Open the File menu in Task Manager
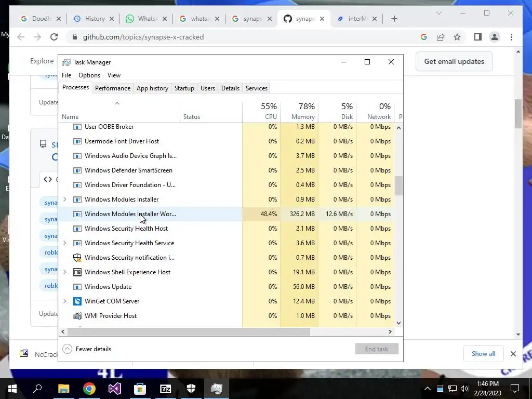The width and height of the screenshot is (532, 399). coord(66,75)
